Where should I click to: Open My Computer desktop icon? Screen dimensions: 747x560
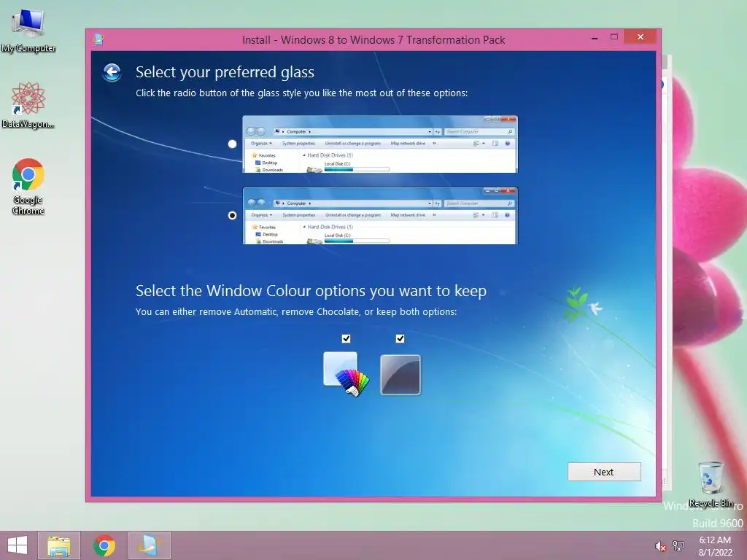28,31
